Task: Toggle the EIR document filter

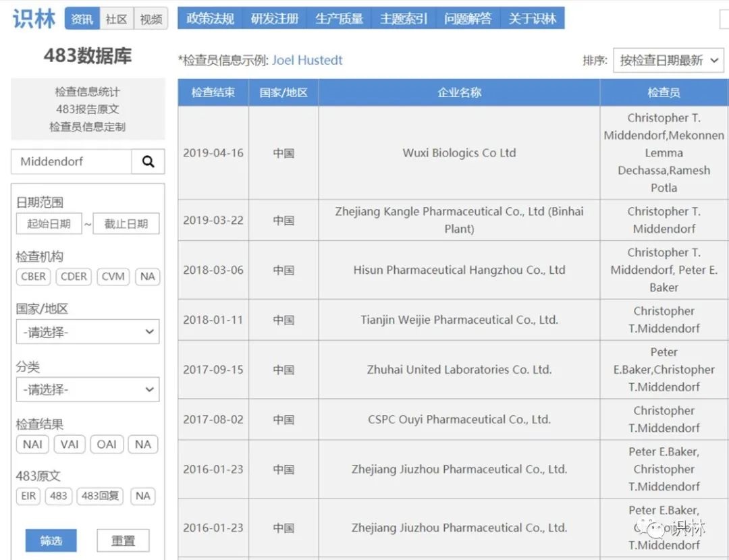Action: (x=28, y=496)
